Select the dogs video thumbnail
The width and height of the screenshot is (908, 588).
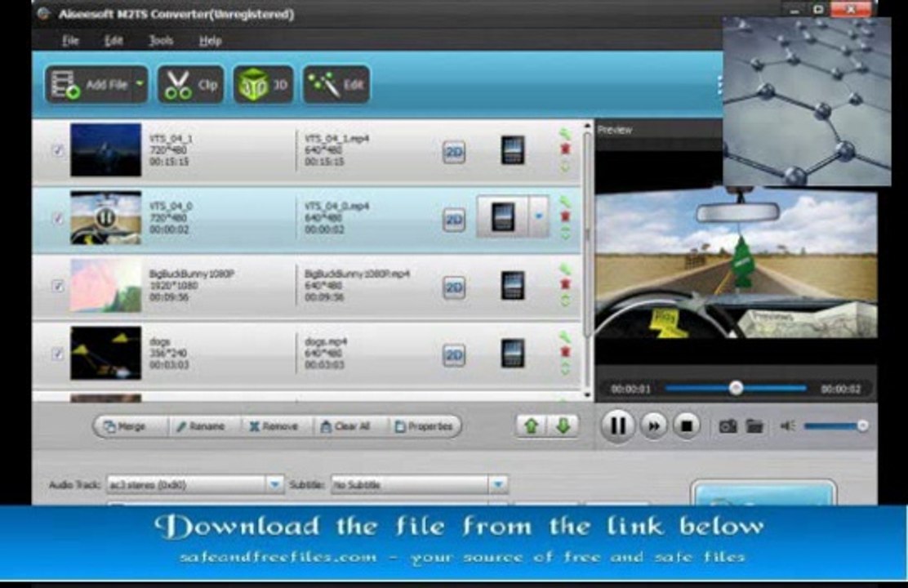(x=105, y=353)
